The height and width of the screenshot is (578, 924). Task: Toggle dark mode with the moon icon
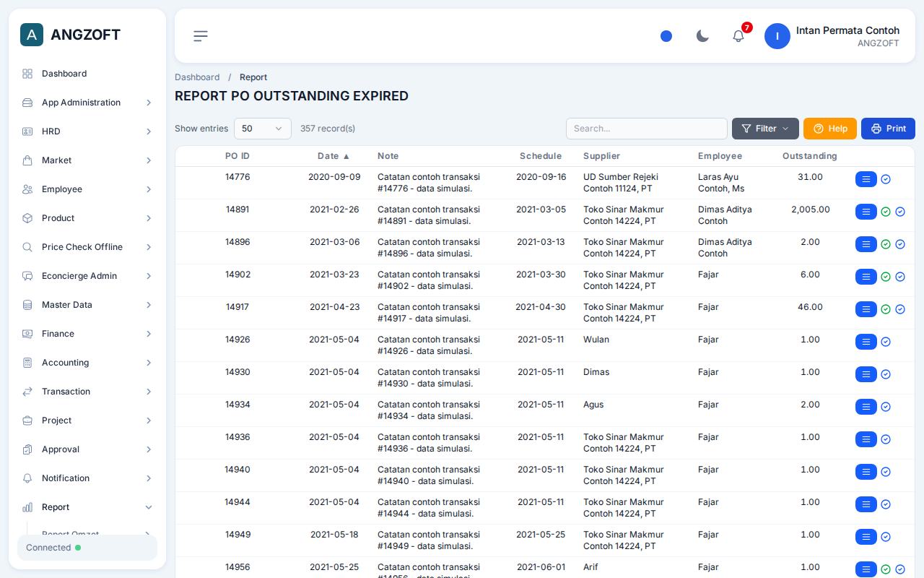(x=702, y=36)
